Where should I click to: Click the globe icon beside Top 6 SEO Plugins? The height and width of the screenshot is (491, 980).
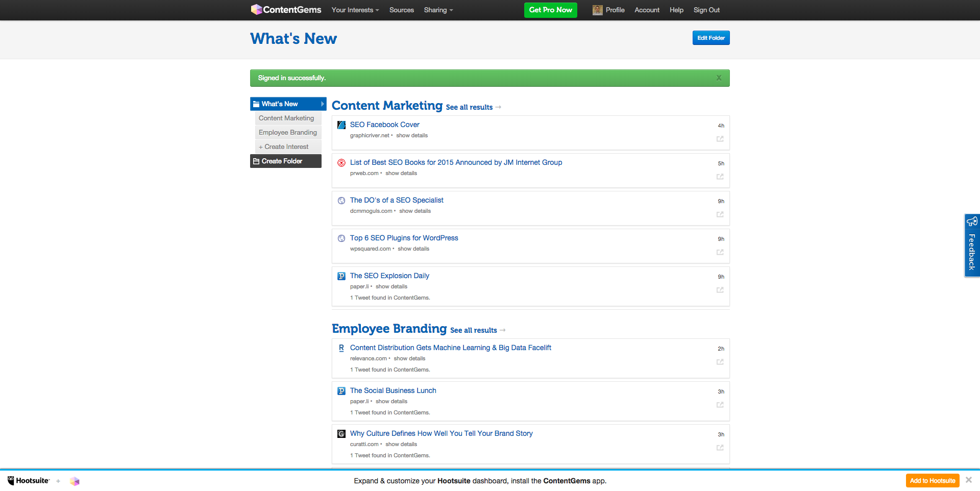coord(341,238)
